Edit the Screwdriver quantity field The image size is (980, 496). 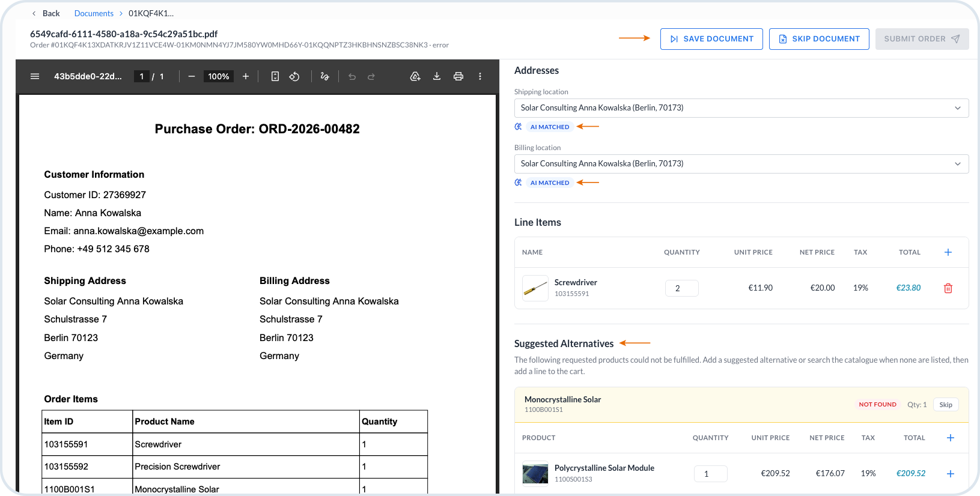coord(682,288)
